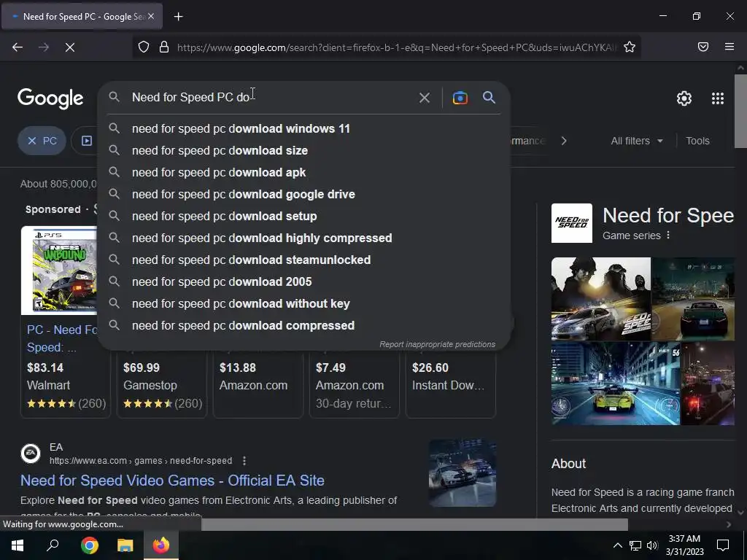Click the browser back arrow

click(18, 47)
